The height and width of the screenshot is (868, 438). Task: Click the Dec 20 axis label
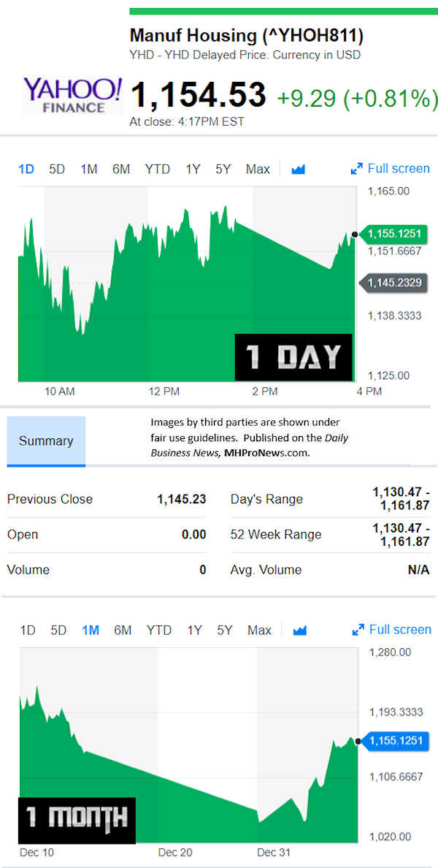pyautogui.click(x=175, y=853)
